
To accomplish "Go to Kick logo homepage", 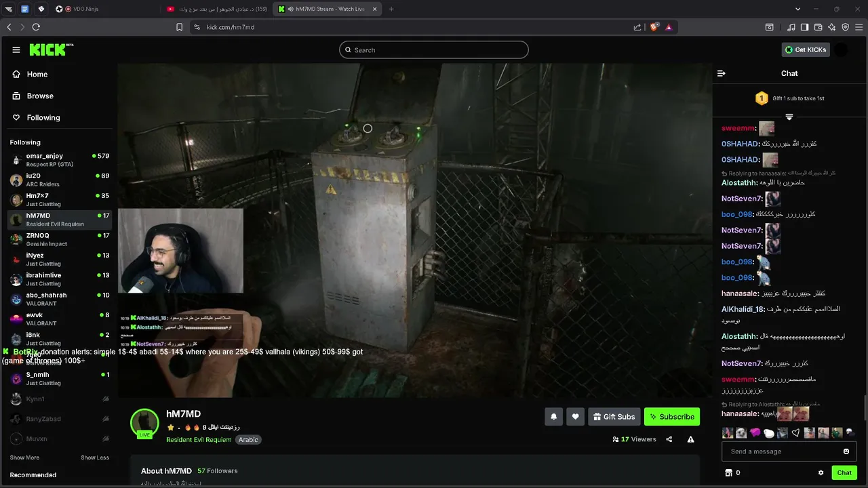I will 51,49.
